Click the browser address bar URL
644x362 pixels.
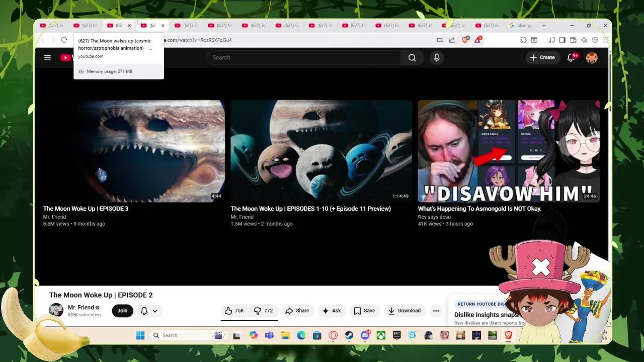199,40
